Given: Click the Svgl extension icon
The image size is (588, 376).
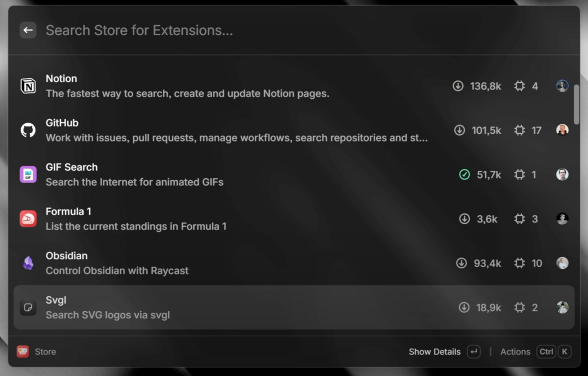Looking at the screenshot, I should [x=28, y=307].
